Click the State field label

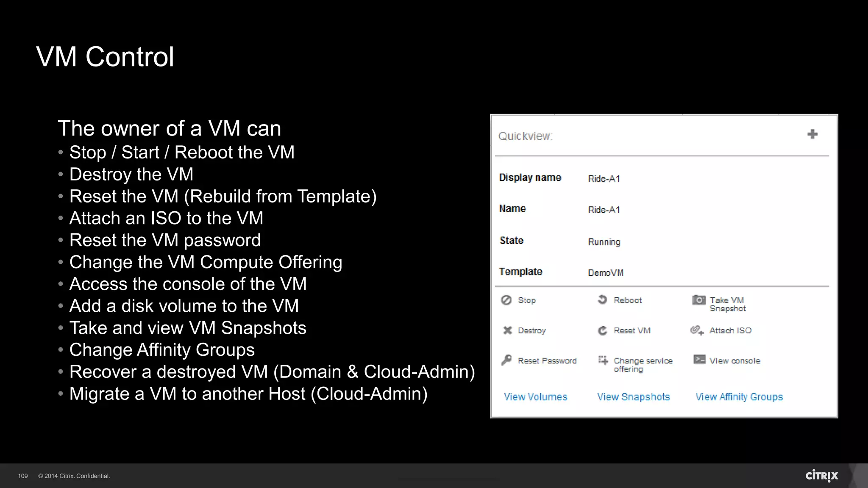(x=512, y=241)
